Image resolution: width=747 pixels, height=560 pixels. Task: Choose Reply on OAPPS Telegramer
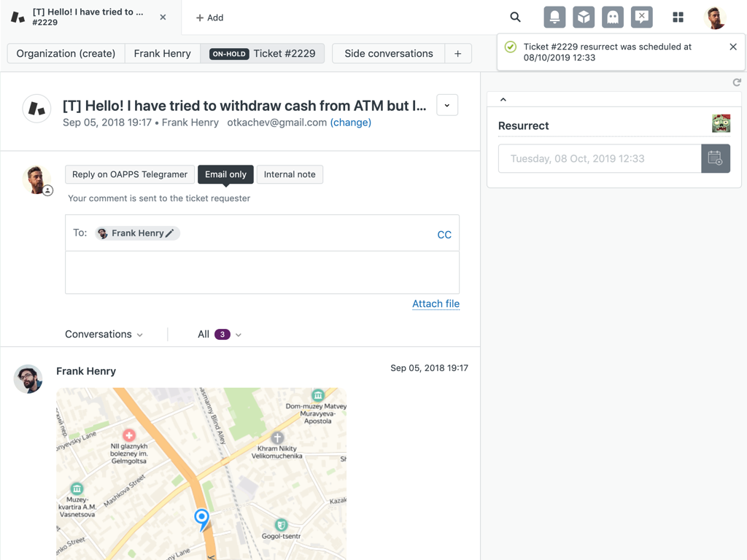pos(130,174)
